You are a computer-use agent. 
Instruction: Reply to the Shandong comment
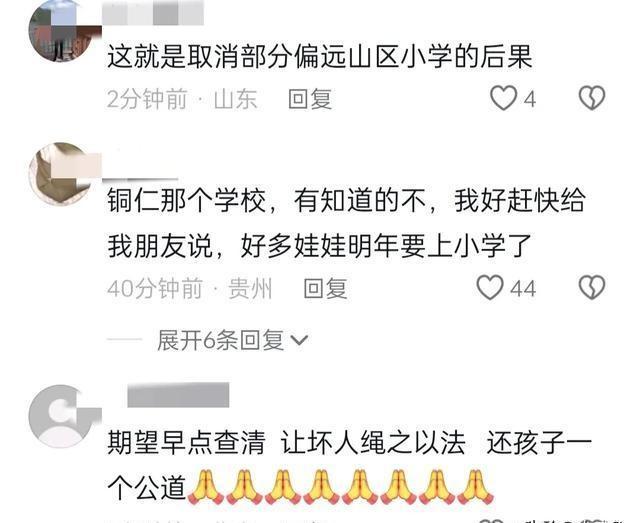(310, 99)
